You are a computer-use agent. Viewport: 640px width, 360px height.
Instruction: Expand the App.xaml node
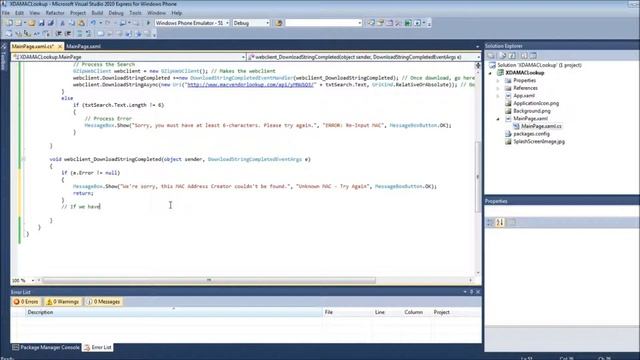(x=498, y=96)
